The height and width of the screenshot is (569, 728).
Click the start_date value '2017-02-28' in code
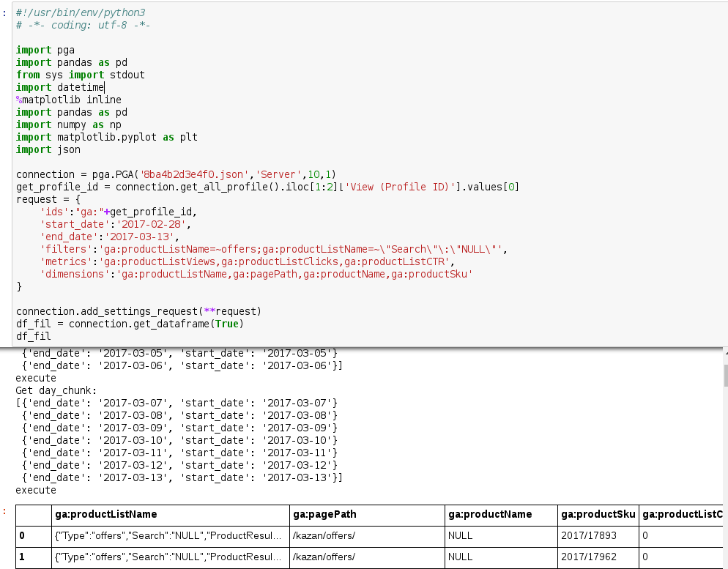[150, 225]
